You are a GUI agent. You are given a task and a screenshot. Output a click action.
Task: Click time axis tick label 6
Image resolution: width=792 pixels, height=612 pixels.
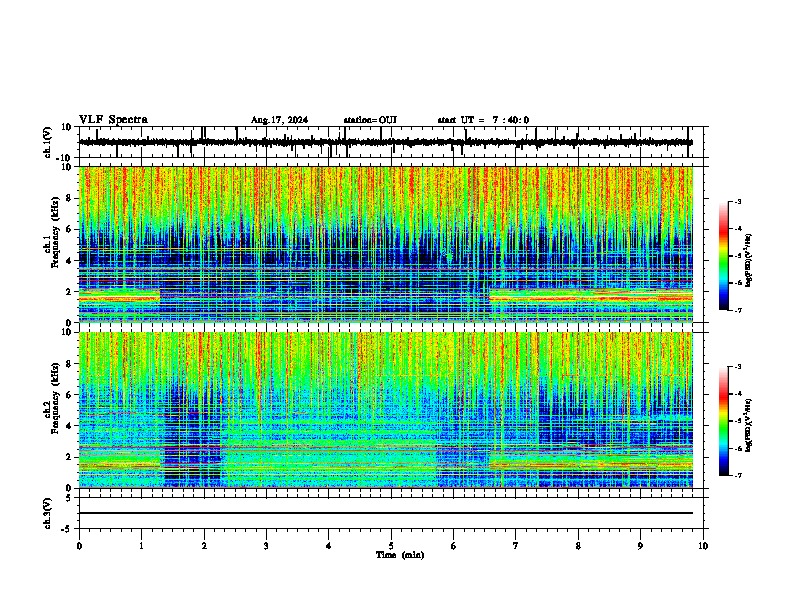point(454,546)
